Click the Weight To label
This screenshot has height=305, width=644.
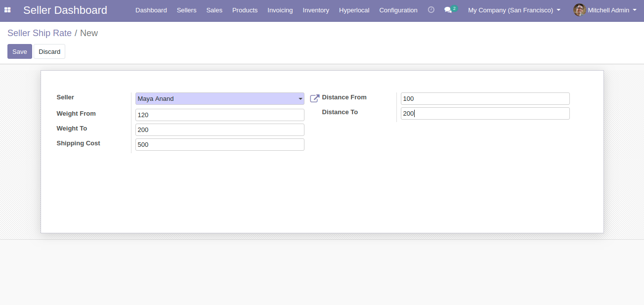tap(72, 129)
